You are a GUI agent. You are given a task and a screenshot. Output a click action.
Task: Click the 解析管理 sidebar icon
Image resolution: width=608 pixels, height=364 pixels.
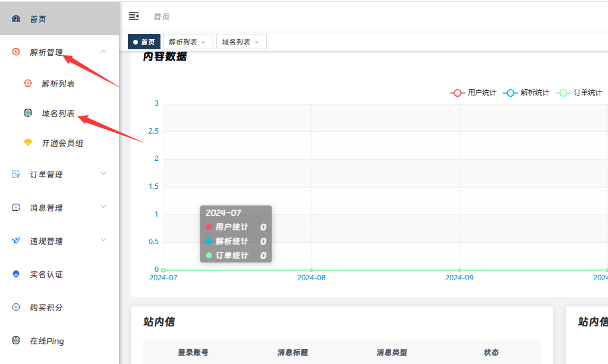16,52
